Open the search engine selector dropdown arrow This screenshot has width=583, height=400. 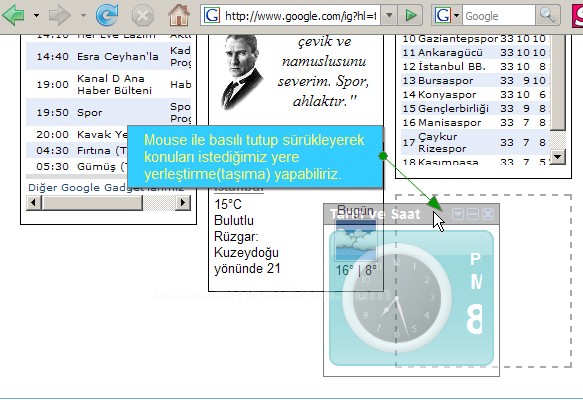point(457,16)
